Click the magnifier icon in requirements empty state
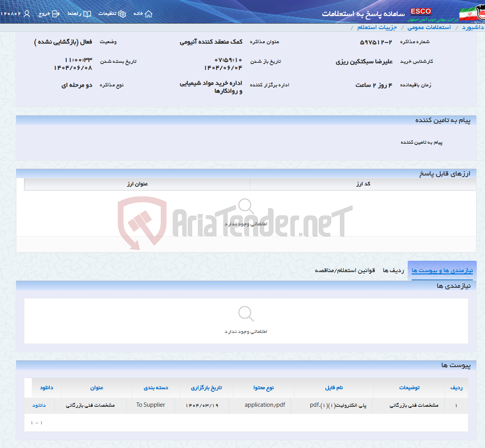The height and width of the screenshot is (448, 485). tap(246, 314)
